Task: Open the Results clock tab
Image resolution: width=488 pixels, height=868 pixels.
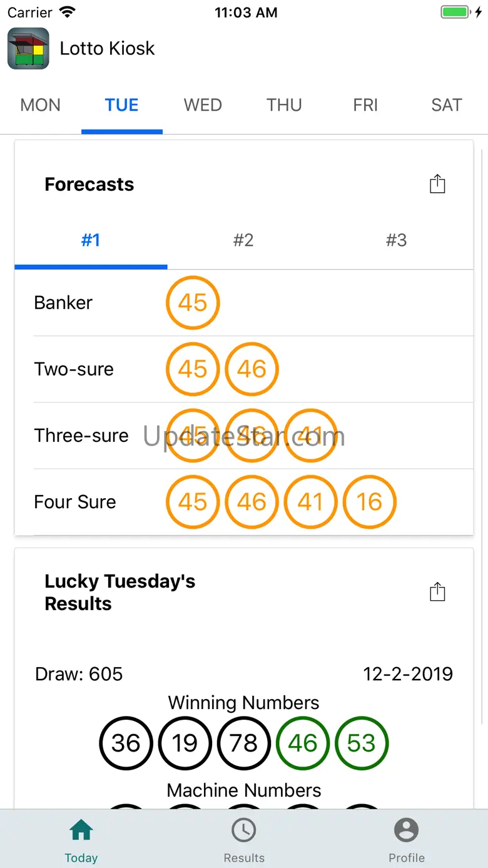Action: 244,839
